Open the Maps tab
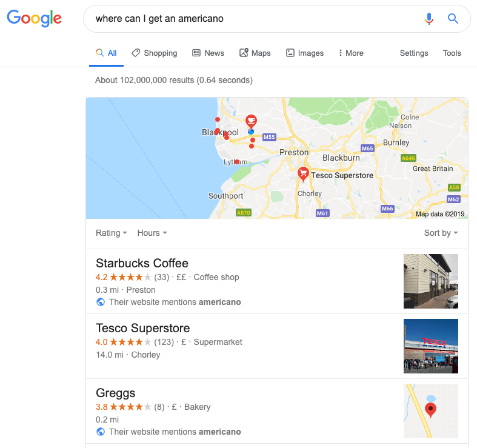Viewport: 477px width, 448px height. click(x=255, y=53)
